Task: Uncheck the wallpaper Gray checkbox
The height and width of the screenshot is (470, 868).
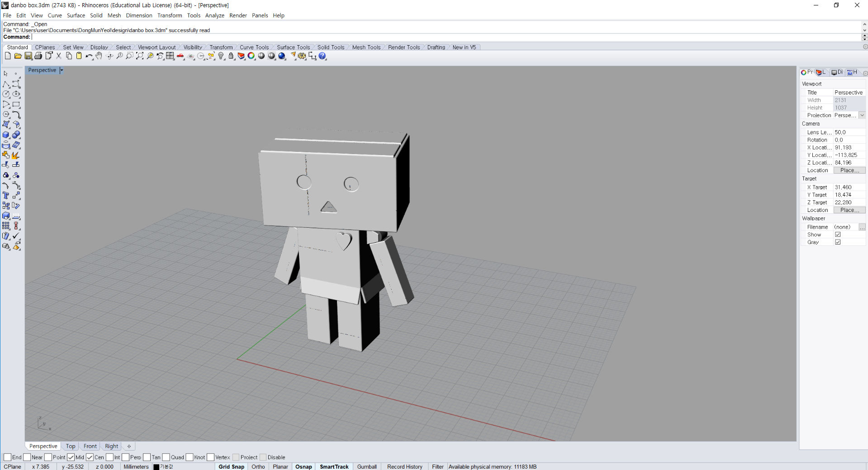Action: (838, 242)
